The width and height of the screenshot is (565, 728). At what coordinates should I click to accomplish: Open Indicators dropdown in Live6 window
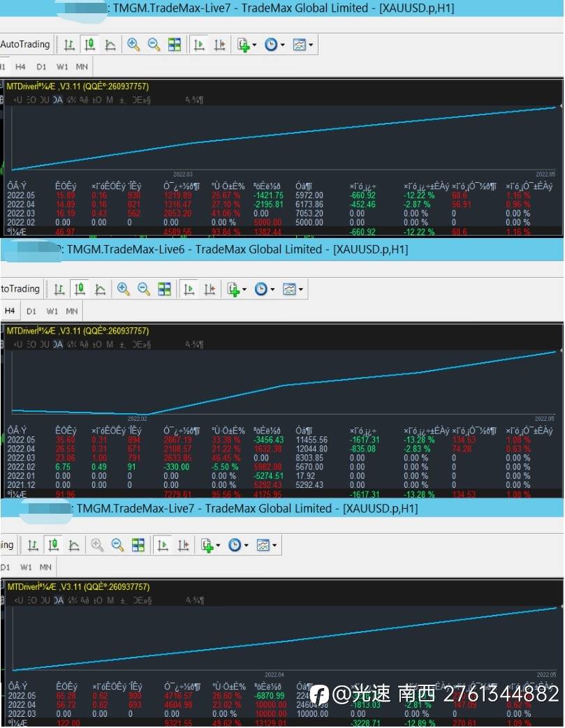pos(236,289)
